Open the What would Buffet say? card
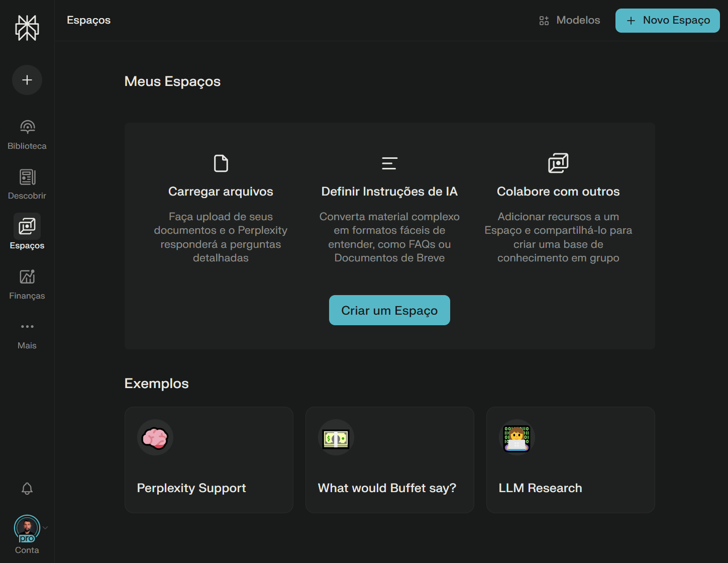 pyautogui.click(x=389, y=460)
